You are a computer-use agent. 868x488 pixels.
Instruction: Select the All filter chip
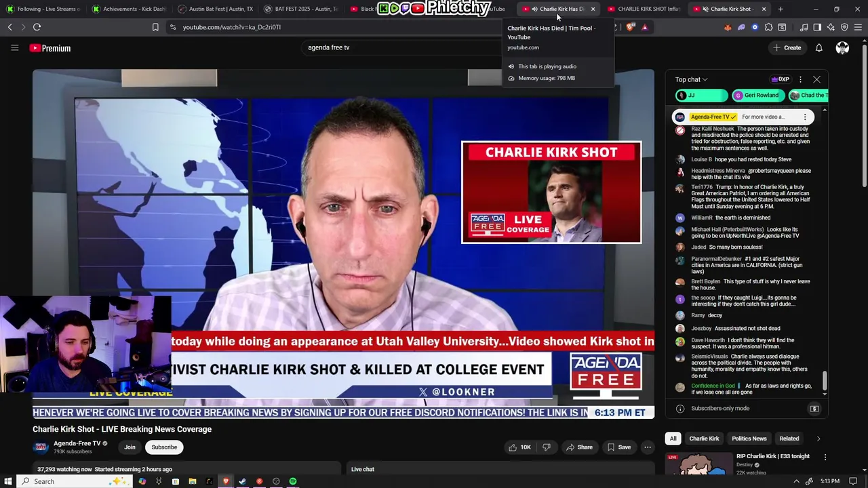(673, 439)
